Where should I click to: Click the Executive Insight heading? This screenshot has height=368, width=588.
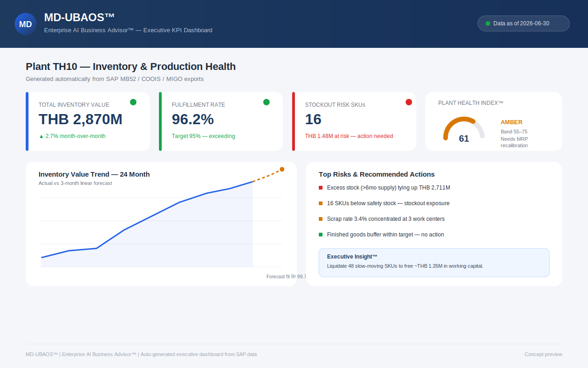(352, 257)
